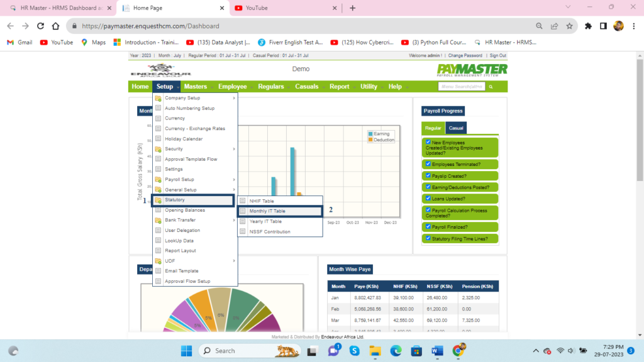Open File Explorer from the taskbar
Image resolution: width=644 pixels, height=362 pixels.
pos(375,350)
